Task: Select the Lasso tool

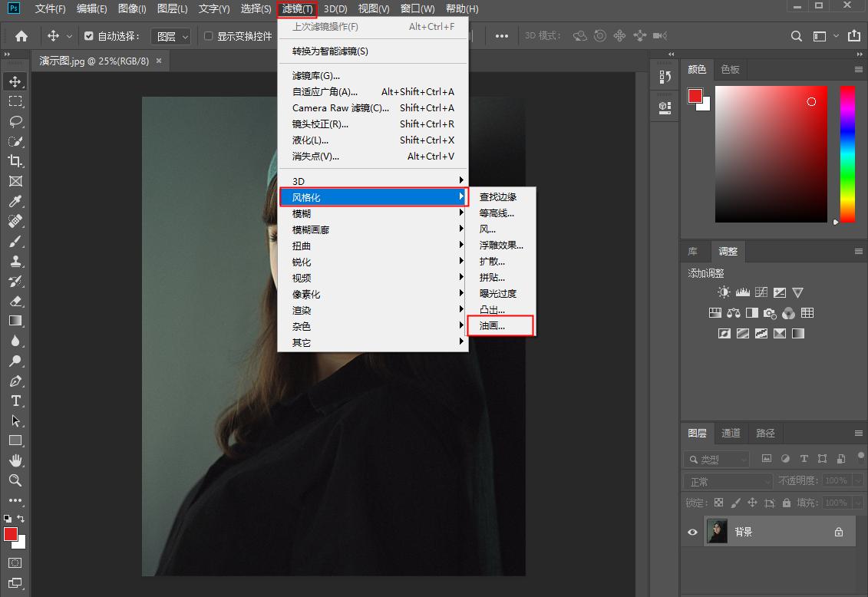Action: coord(15,121)
